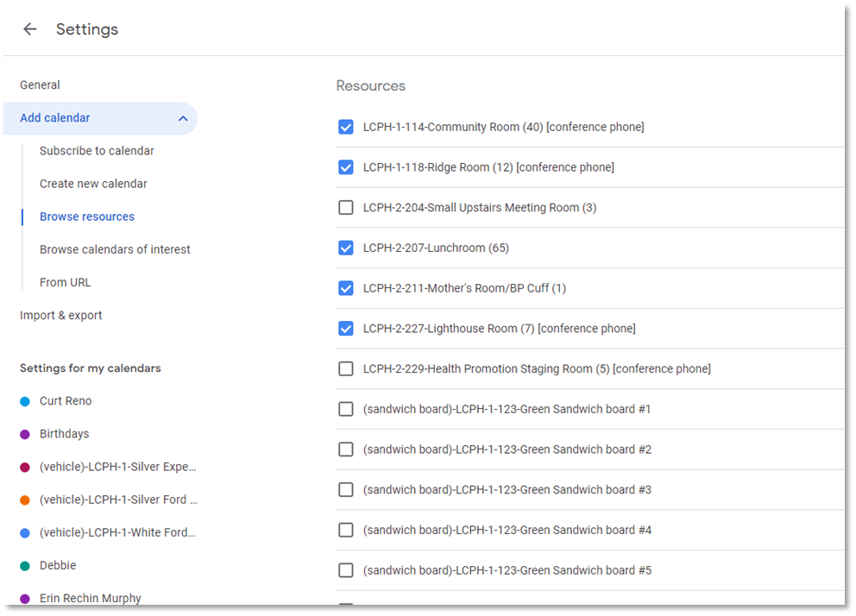Check LCPH-2-204-Small Upstairs Meeting Room box
This screenshot has width=856, height=616.
[346, 208]
